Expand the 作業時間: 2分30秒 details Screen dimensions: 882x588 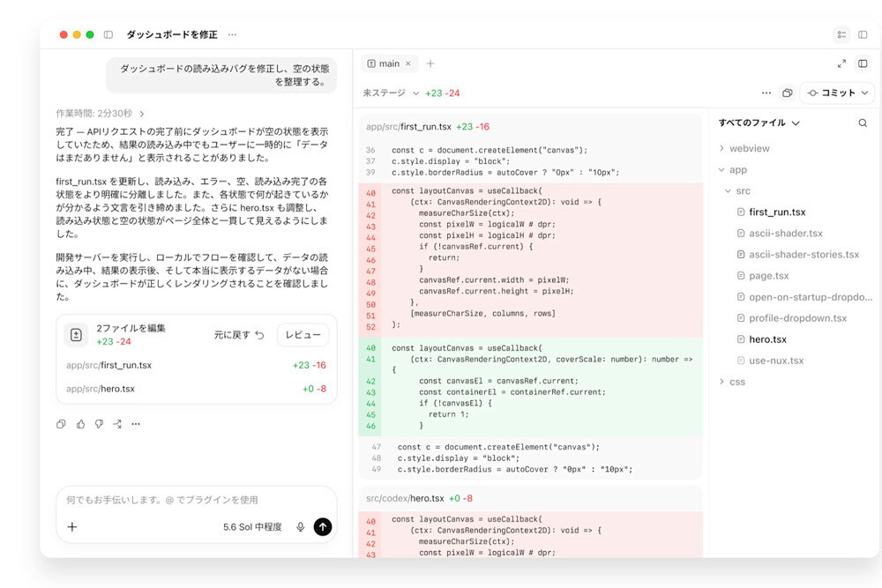tap(101, 114)
